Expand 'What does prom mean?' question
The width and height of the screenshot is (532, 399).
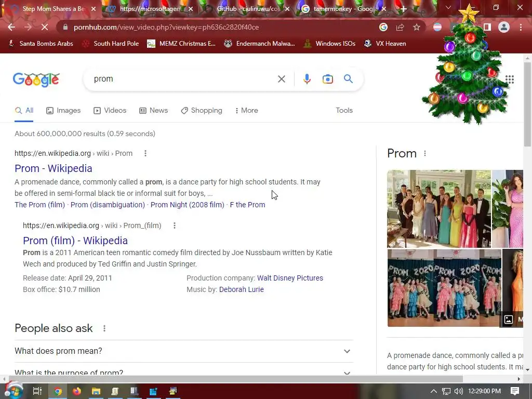point(184,351)
